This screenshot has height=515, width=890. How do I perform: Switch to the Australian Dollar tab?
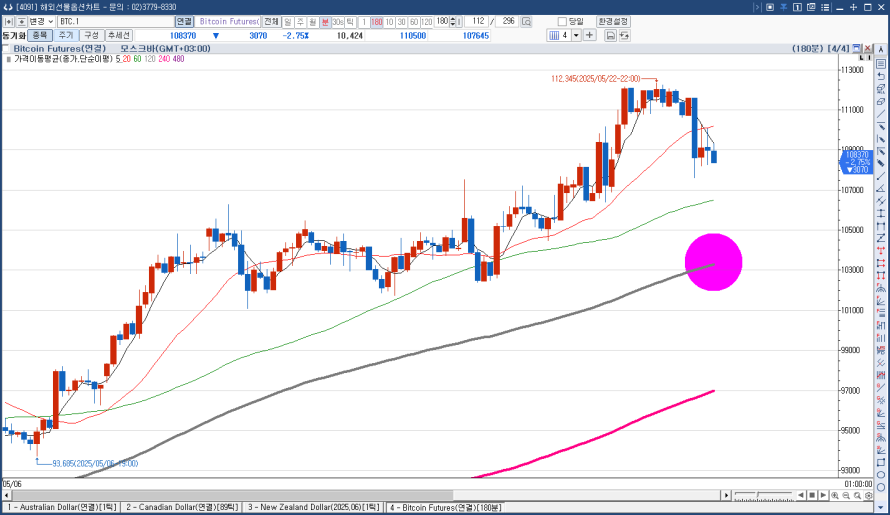(60, 508)
